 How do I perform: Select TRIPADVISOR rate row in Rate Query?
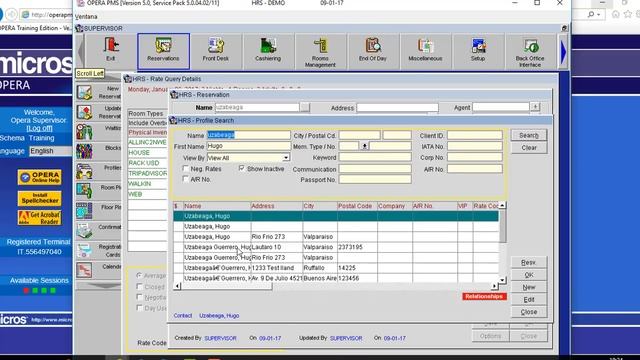pos(147,173)
